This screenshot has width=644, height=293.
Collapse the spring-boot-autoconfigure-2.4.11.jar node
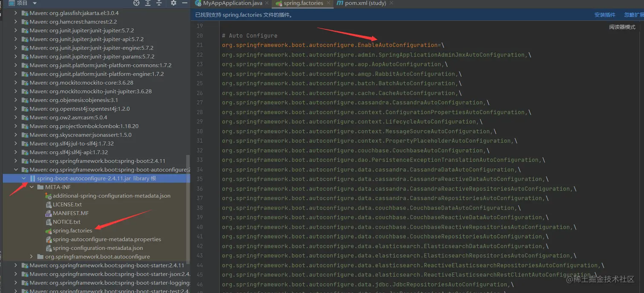click(x=24, y=178)
